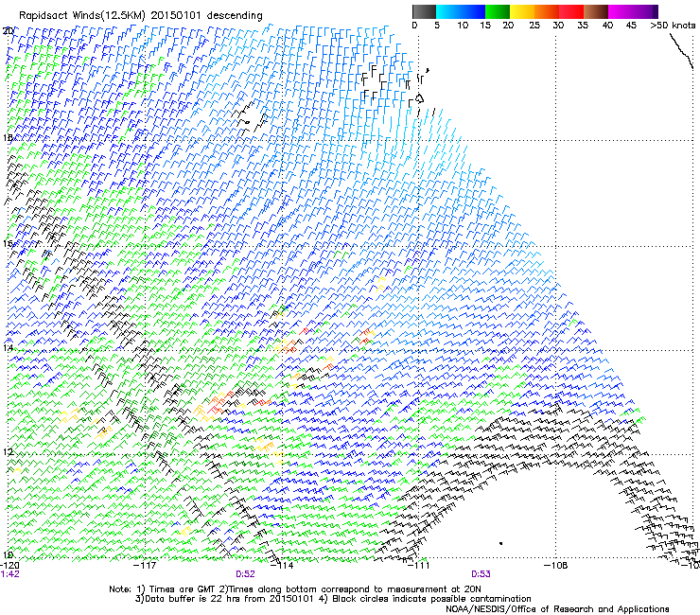The image size is (700, 615).
Task: Click the gray 0-5 knots legend swatch
Action: coord(424,11)
